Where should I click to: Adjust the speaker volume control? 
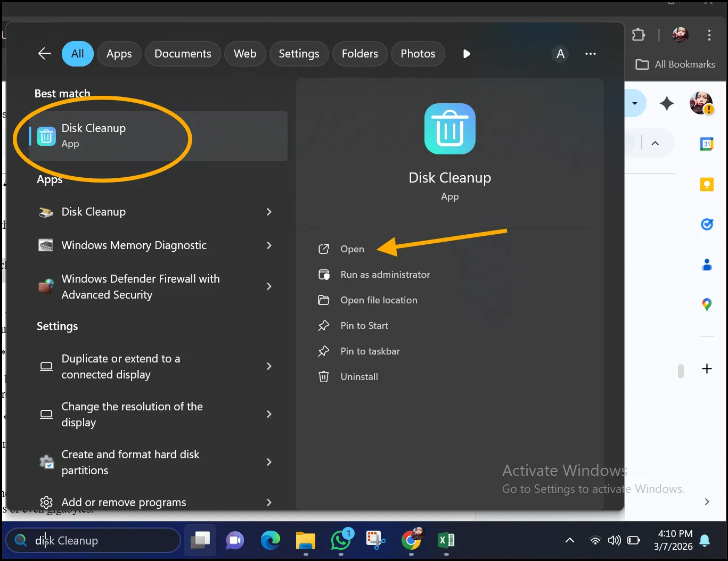(614, 540)
